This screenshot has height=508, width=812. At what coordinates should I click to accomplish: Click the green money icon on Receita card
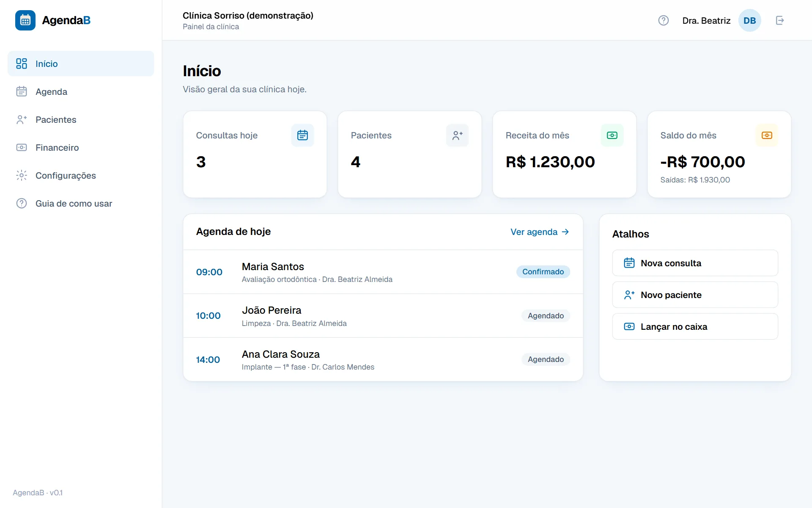612,135
